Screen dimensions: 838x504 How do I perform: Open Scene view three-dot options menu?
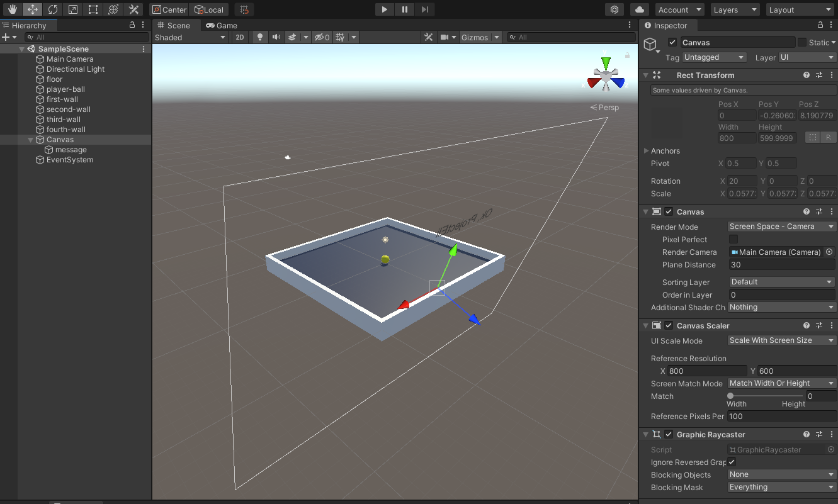click(630, 25)
